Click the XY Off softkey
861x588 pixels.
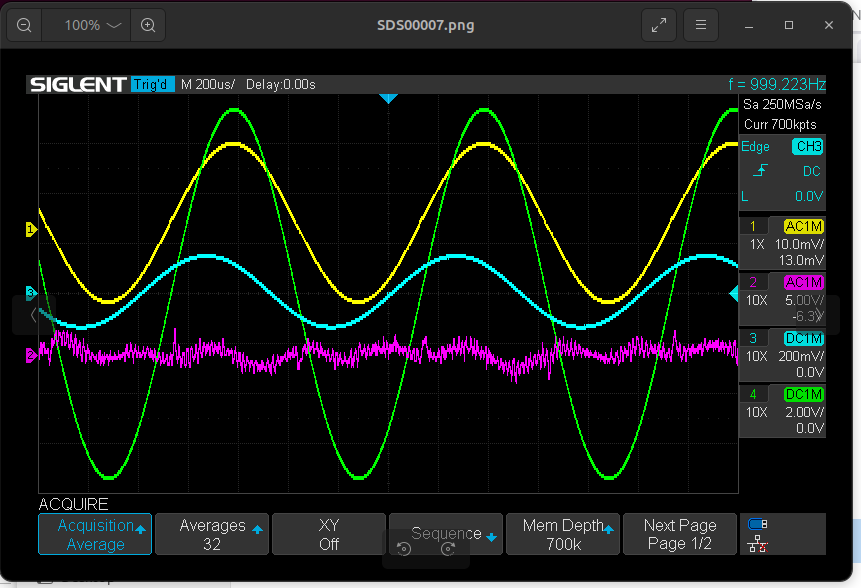point(329,534)
